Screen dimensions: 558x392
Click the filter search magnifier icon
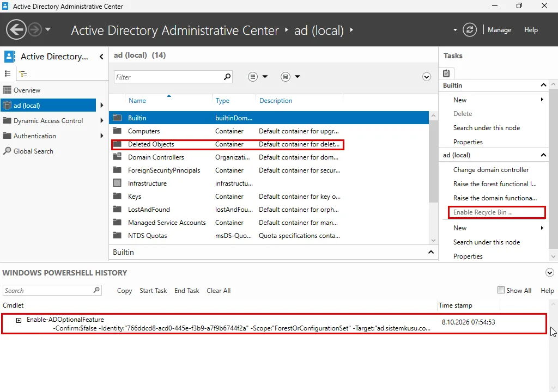pos(227,76)
